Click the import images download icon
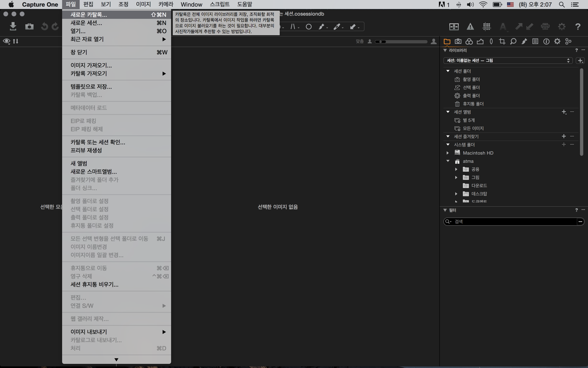588x368 pixels. (13, 27)
